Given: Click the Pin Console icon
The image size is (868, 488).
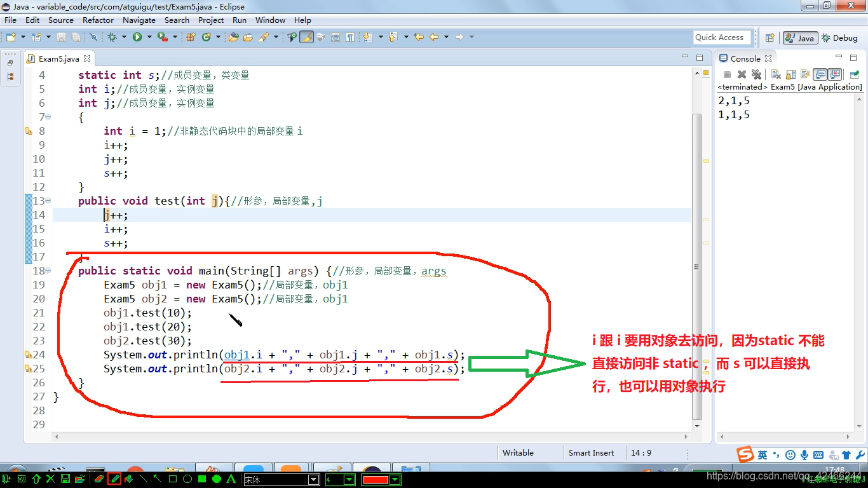Looking at the screenshot, I should coord(855,75).
